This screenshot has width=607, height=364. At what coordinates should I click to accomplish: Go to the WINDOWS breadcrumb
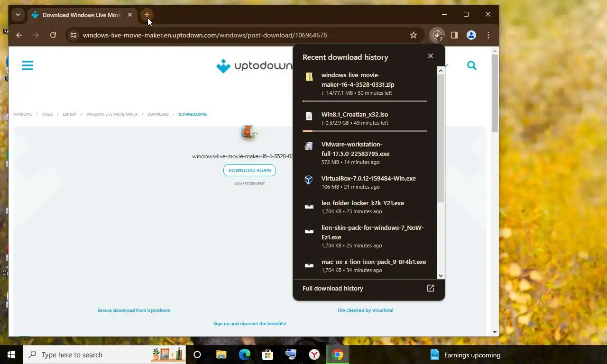23,114
